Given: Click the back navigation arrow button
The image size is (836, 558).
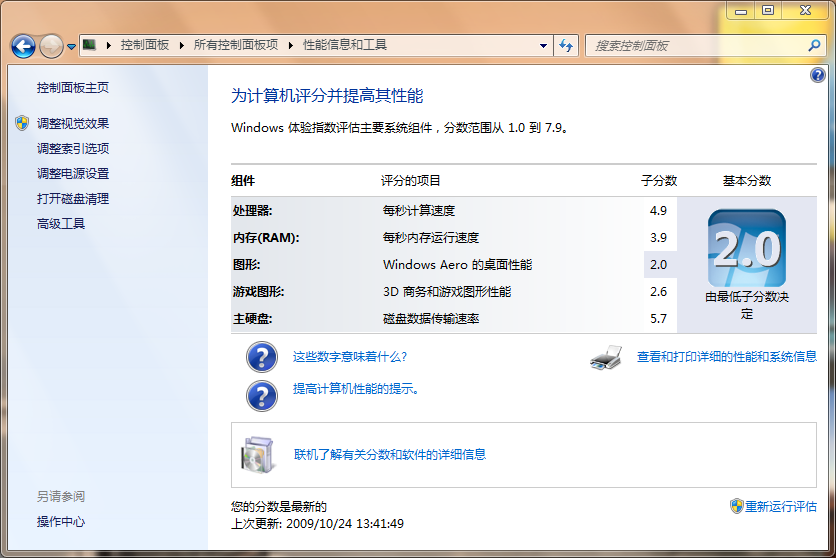Looking at the screenshot, I should 23,46.
